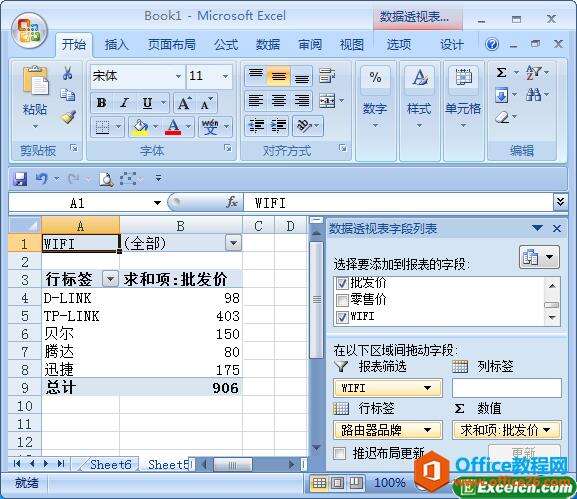Click Merge and Center icon
The image size is (577, 499).
click(327, 101)
